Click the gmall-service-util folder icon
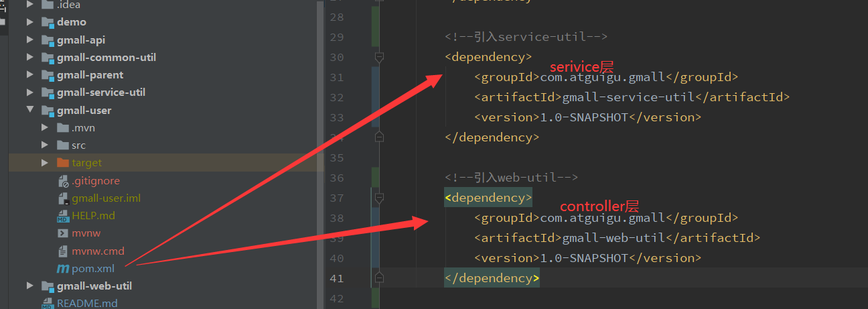868x309 pixels. click(x=48, y=92)
